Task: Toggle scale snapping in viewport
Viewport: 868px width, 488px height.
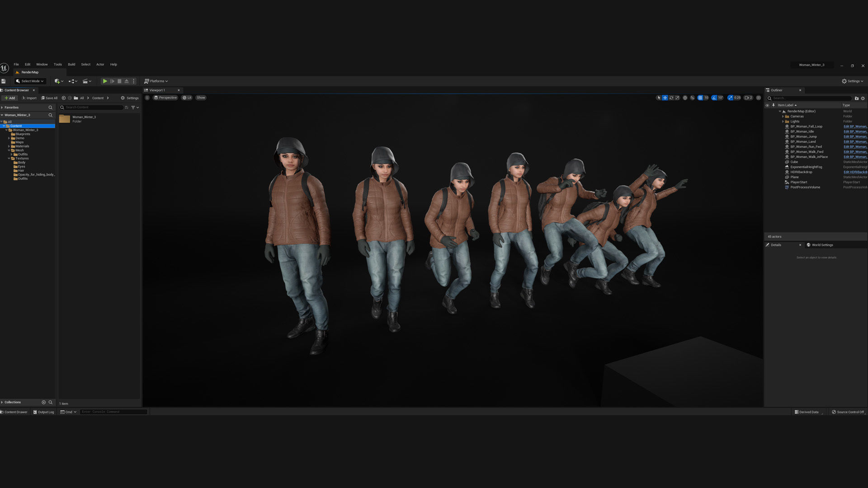Action: click(x=730, y=98)
